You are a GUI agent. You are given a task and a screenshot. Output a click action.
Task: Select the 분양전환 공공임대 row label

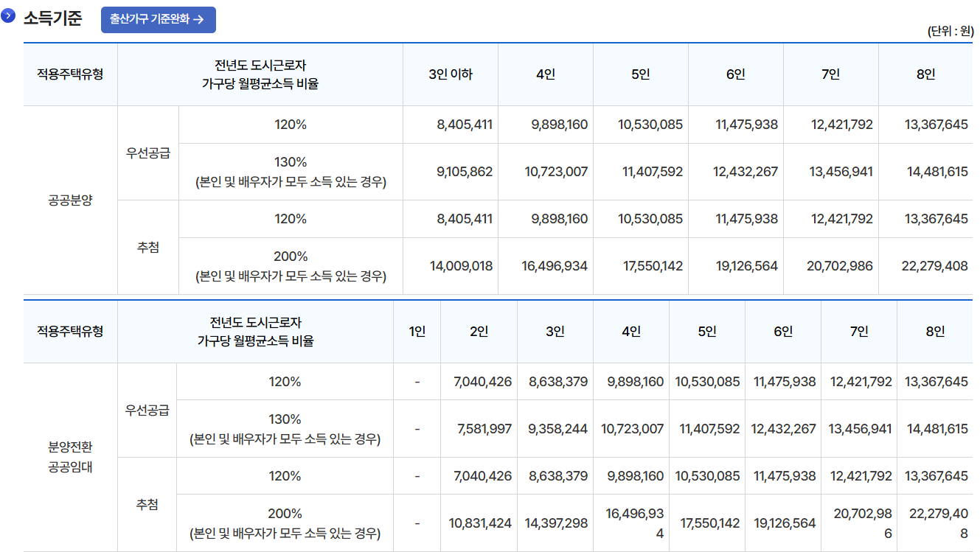70,452
